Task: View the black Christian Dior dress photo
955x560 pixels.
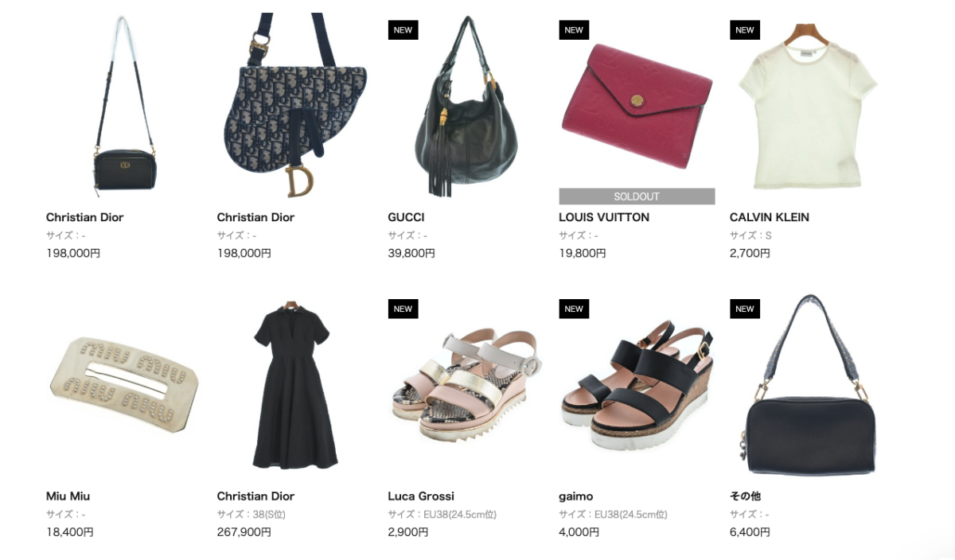Action: point(294,387)
